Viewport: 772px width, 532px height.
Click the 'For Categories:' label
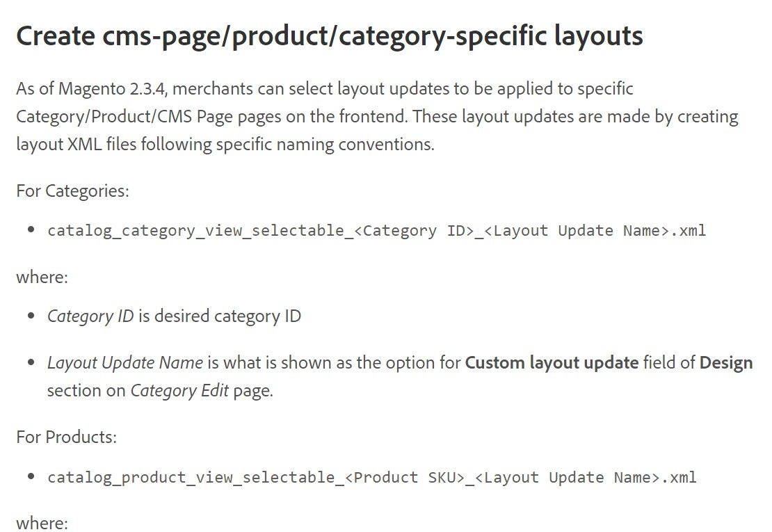click(72, 191)
